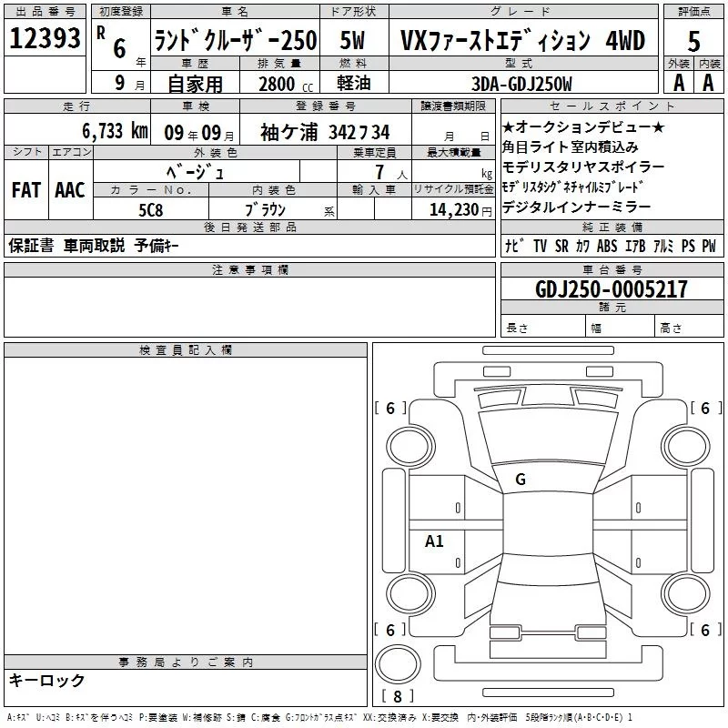Select the chassis number GDJ250-0005217
728x728 pixels.
coord(612,289)
